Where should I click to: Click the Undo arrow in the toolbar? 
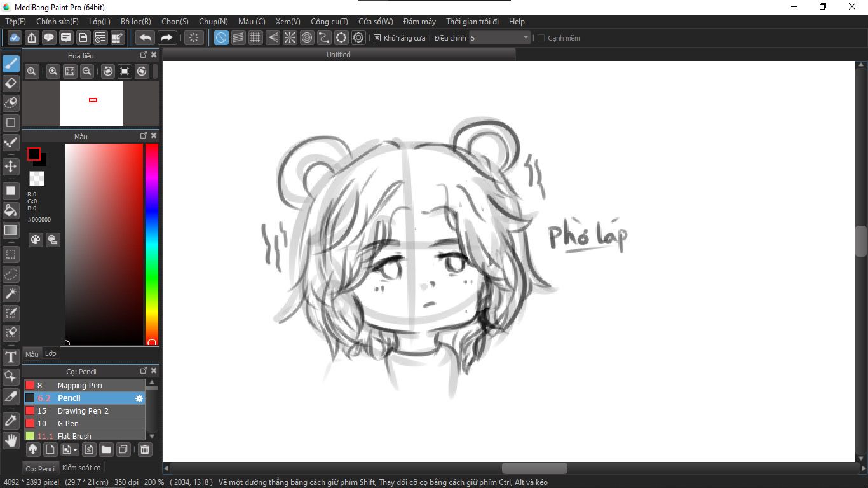click(x=146, y=38)
